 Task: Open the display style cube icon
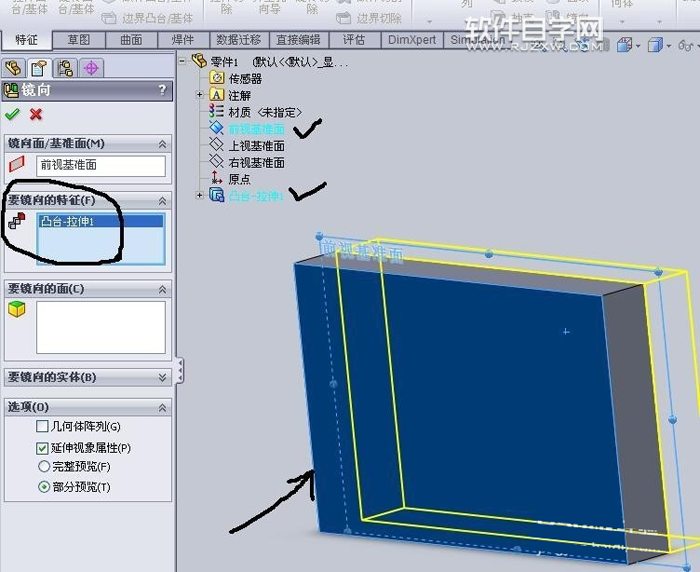[655, 45]
